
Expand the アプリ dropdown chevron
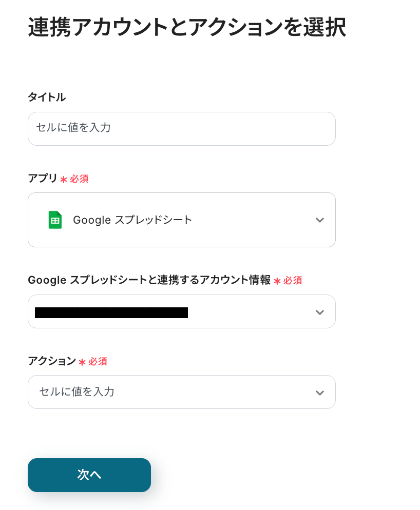pos(319,220)
